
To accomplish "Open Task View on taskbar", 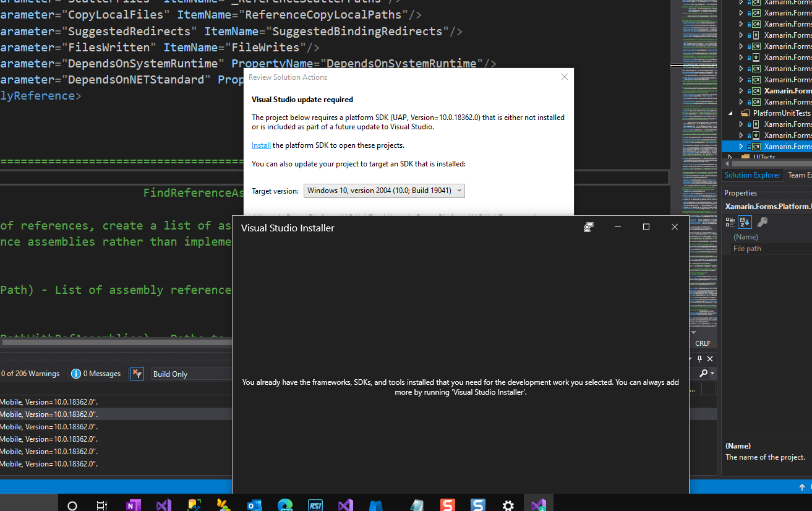I will pyautogui.click(x=102, y=505).
